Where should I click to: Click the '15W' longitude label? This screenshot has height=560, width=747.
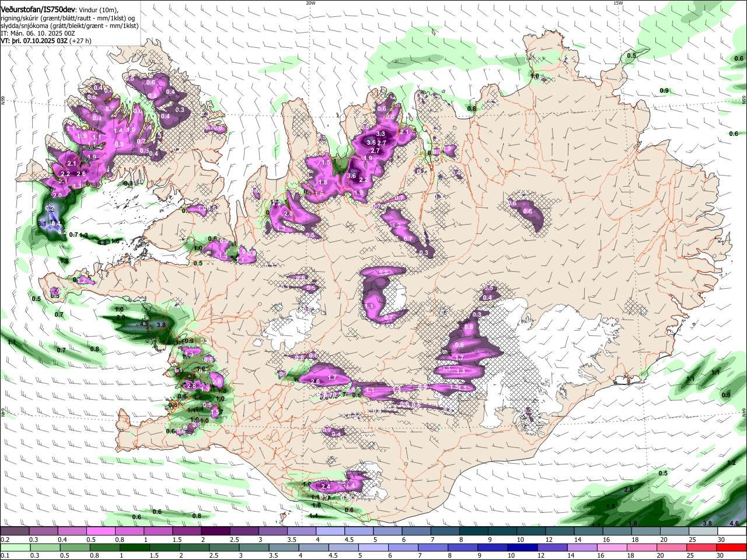pos(618,3)
